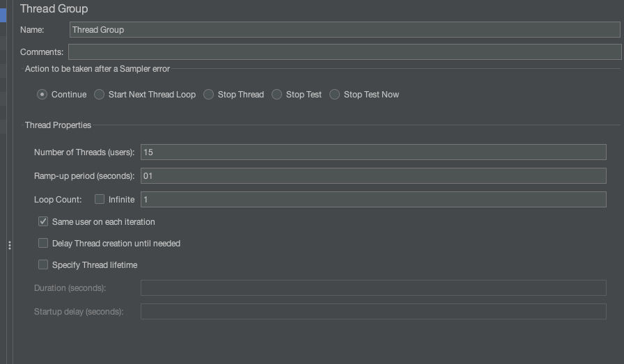Focus the Comments input field
This screenshot has height=364, width=624.
coord(345,52)
